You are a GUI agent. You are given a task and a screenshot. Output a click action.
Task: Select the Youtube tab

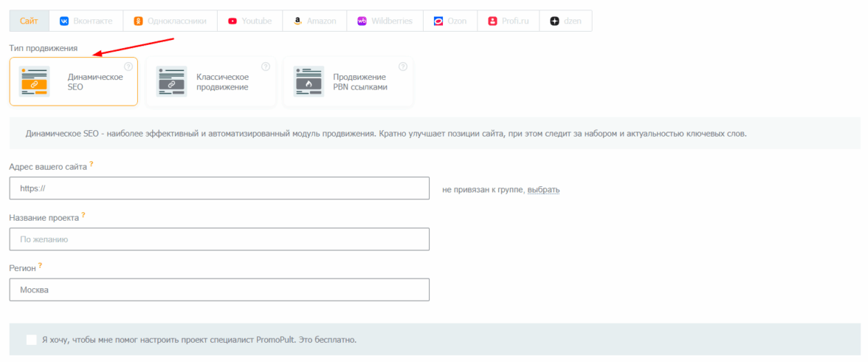click(x=249, y=21)
